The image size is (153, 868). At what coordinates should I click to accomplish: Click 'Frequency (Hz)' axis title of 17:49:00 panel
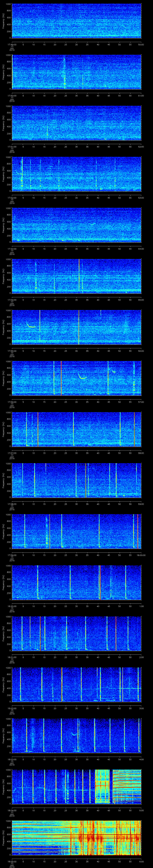[x=3, y=21]
